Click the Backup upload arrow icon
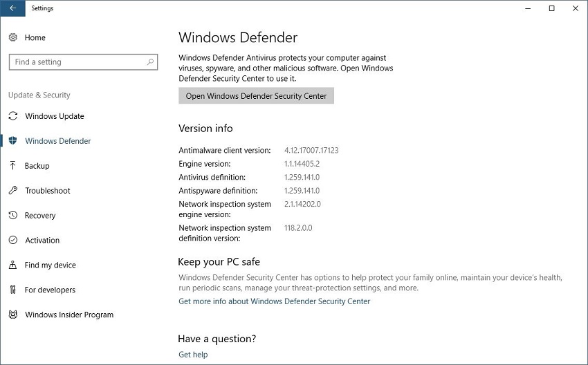The width and height of the screenshot is (588, 365). 13,166
